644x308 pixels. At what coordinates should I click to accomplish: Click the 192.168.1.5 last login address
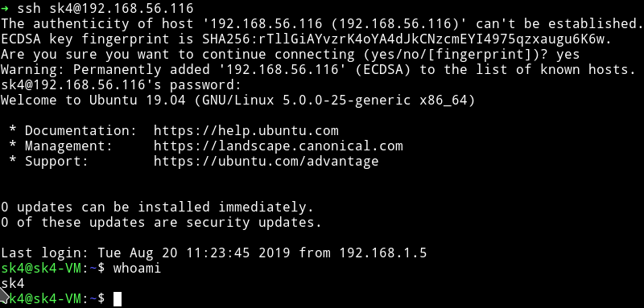(383, 253)
